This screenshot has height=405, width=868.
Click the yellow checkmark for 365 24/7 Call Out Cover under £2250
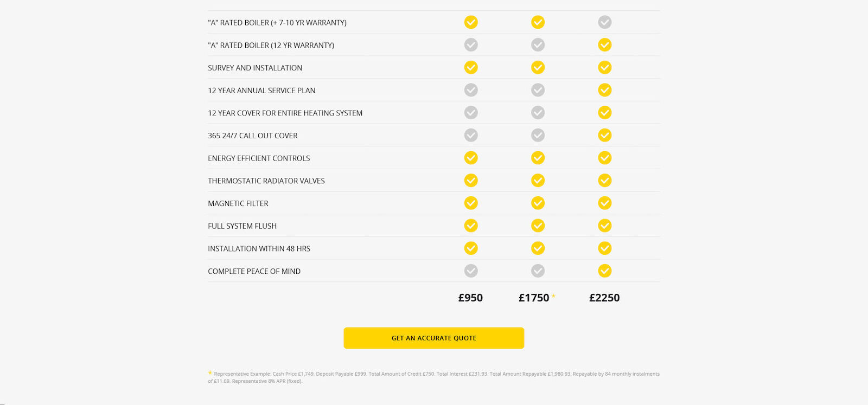(x=604, y=135)
